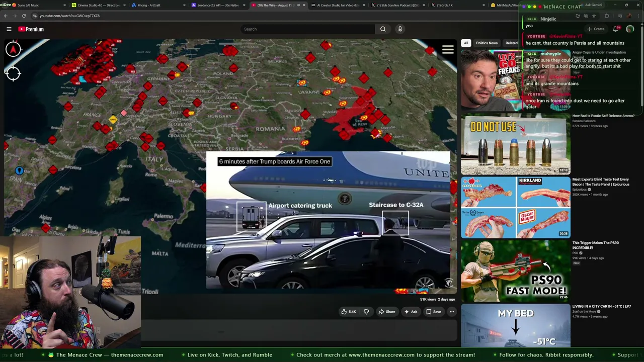This screenshot has height=362, width=644.
Task: Open the Do Not Use ammo thumbnail
Action: tap(516, 144)
